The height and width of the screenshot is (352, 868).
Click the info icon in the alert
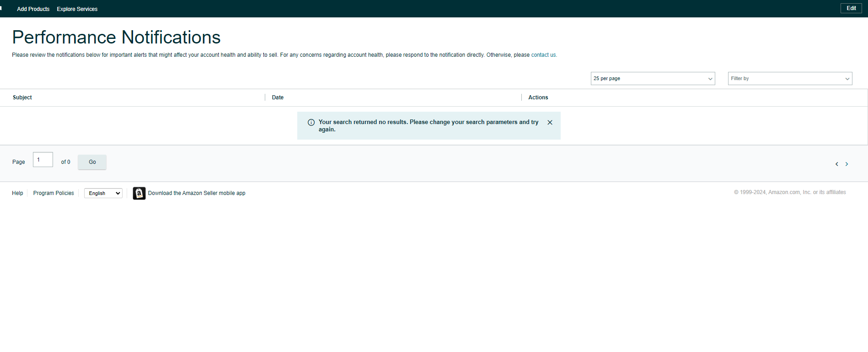(x=311, y=122)
